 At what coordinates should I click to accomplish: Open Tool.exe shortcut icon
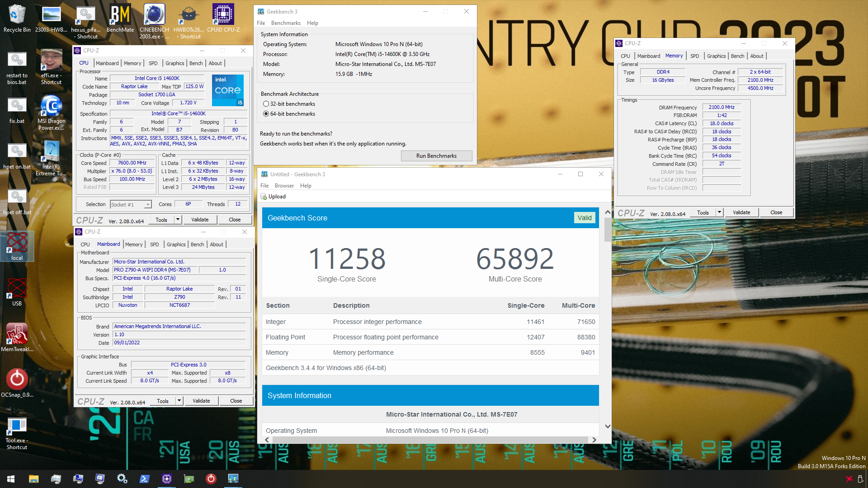coord(17,432)
